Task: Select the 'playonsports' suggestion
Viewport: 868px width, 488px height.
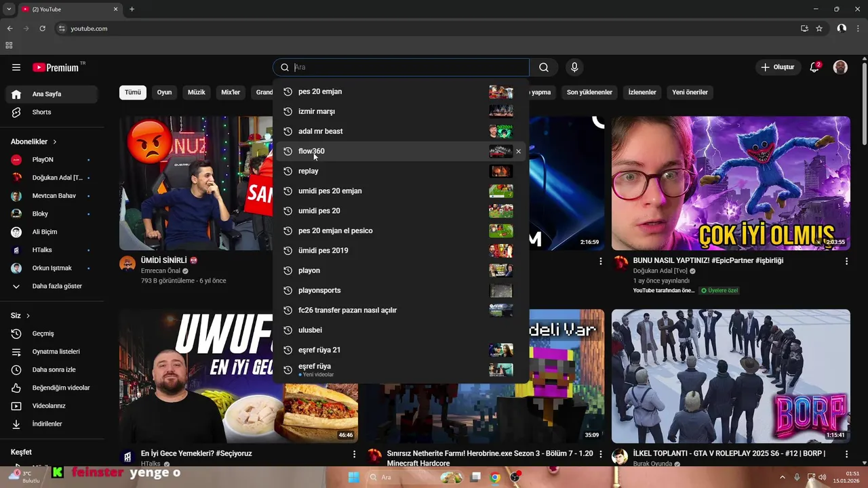Action: tap(400, 290)
